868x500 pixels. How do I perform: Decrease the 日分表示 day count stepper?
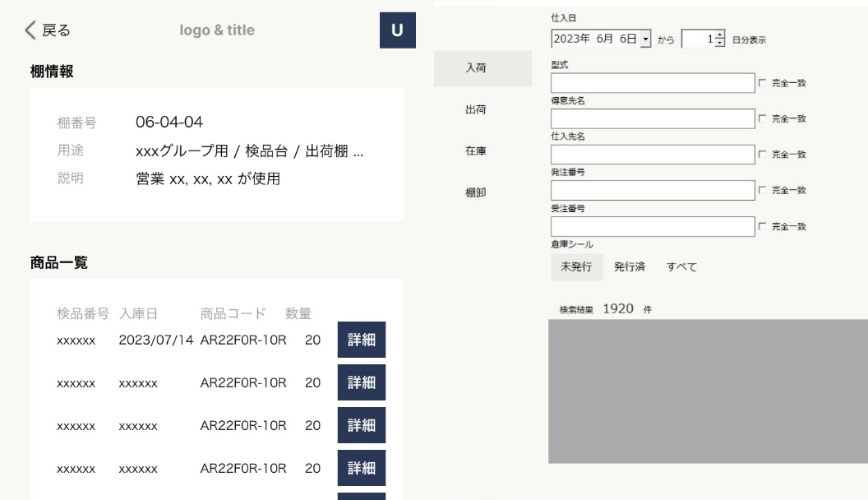pyautogui.click(x=720, y=43)
